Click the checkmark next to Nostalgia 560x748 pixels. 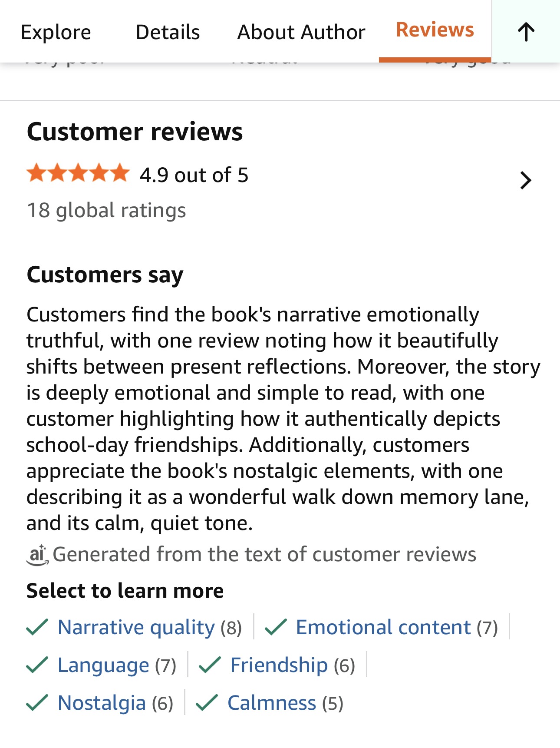pyautogui.click(x=37, y=702)
